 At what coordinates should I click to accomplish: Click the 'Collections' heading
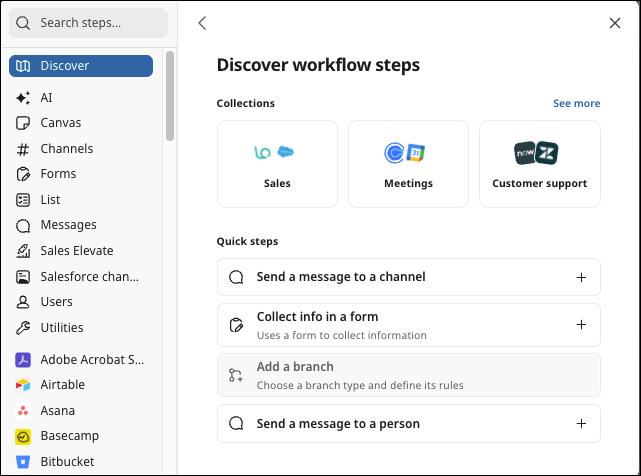pyautogui.click(x=246, y=103)
